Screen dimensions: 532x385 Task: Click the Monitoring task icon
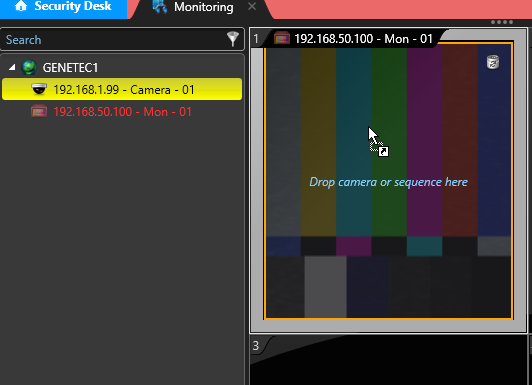pyautogui.click(x=159, y=7)
